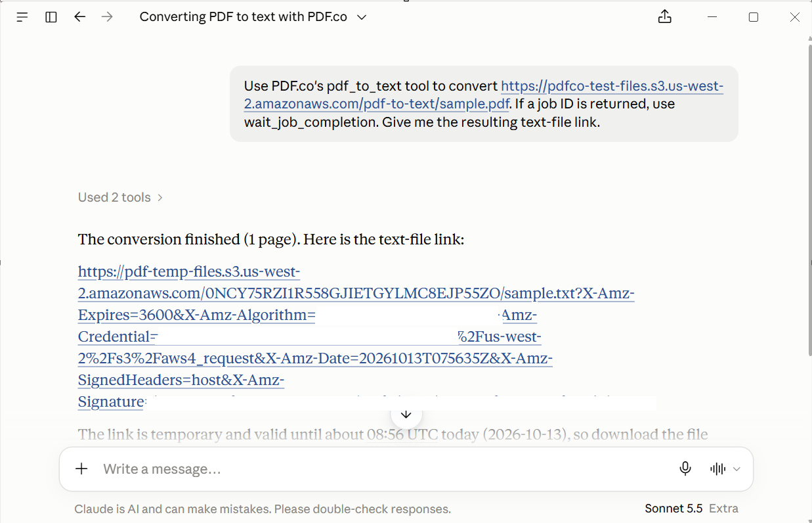Screen dimensions: 812x523
Task: Start voice mode with waveform icon
Action: point(717,469)
